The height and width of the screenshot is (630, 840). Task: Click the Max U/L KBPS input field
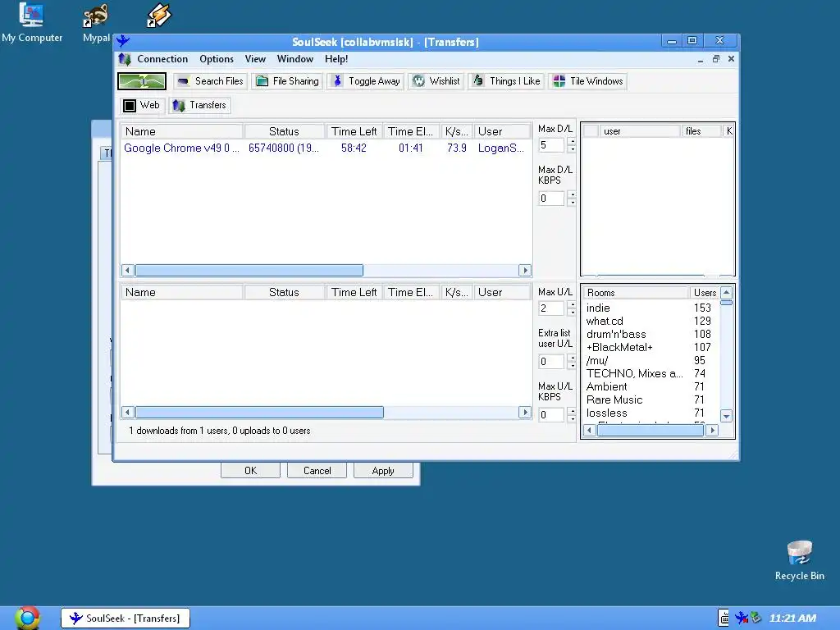(x=550, y=414)
